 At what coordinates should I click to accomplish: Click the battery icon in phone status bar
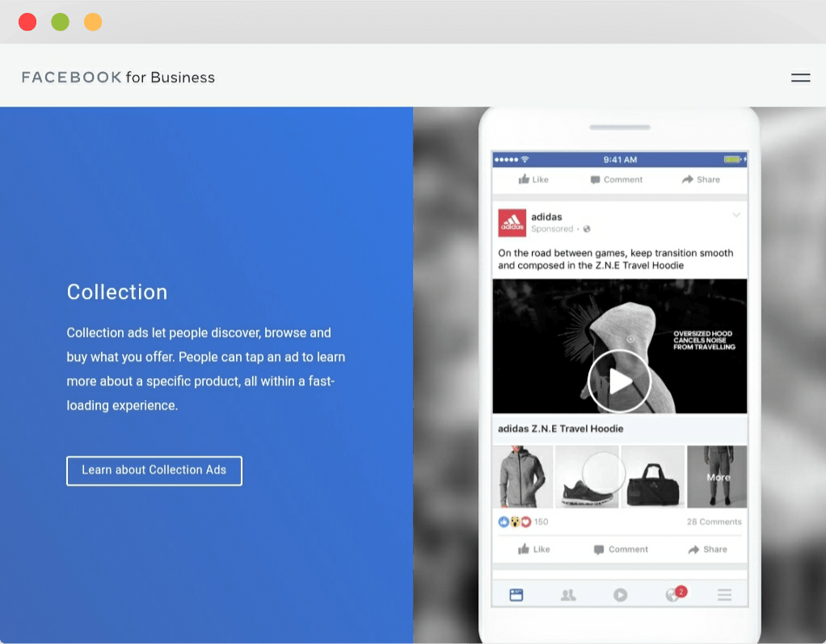[x=734, y=159]
